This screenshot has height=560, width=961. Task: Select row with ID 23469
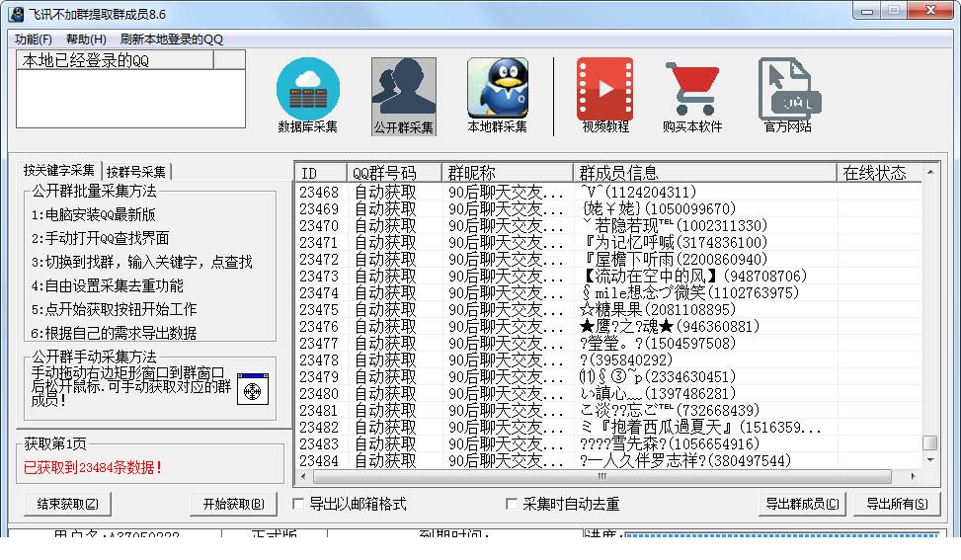(x=608, y=209)
